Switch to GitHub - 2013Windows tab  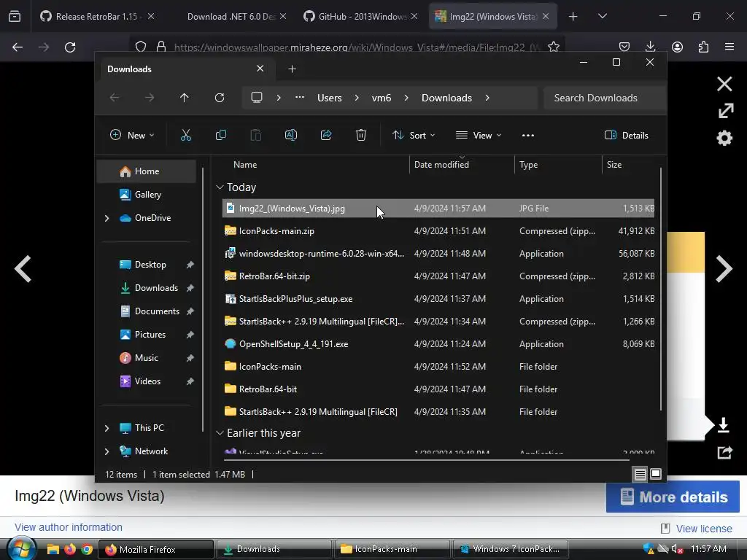360,16
